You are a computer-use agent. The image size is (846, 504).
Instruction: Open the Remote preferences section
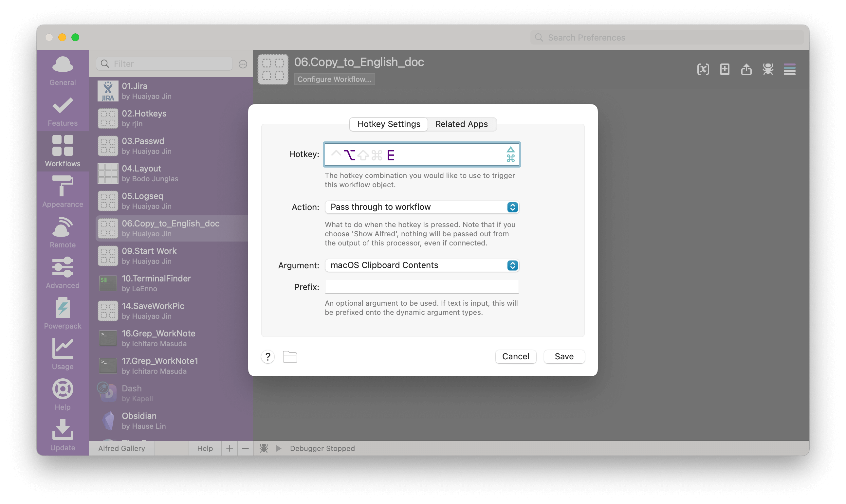63,233
